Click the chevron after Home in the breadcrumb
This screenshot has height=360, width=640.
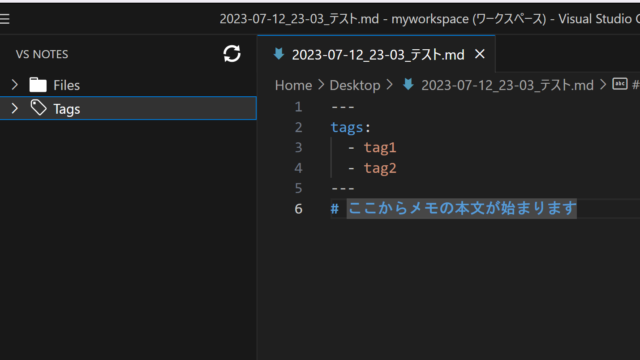[x=321, y=85]
